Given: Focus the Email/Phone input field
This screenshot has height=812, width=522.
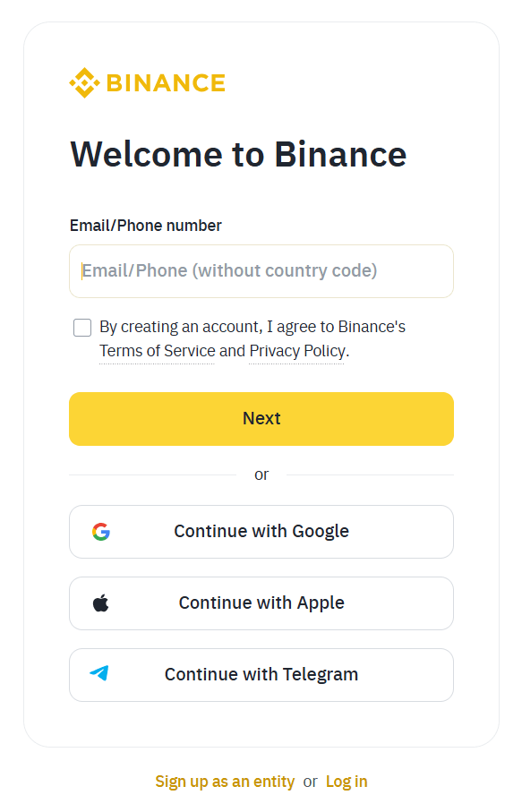Looking at the screenshot, I should tap(261, 270).
